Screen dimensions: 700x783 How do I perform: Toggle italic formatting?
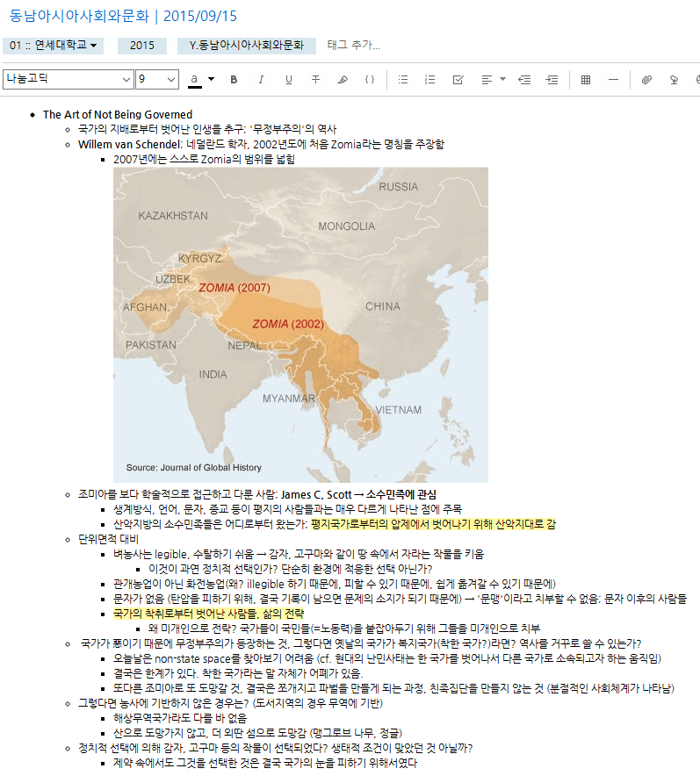coord(261,79)
